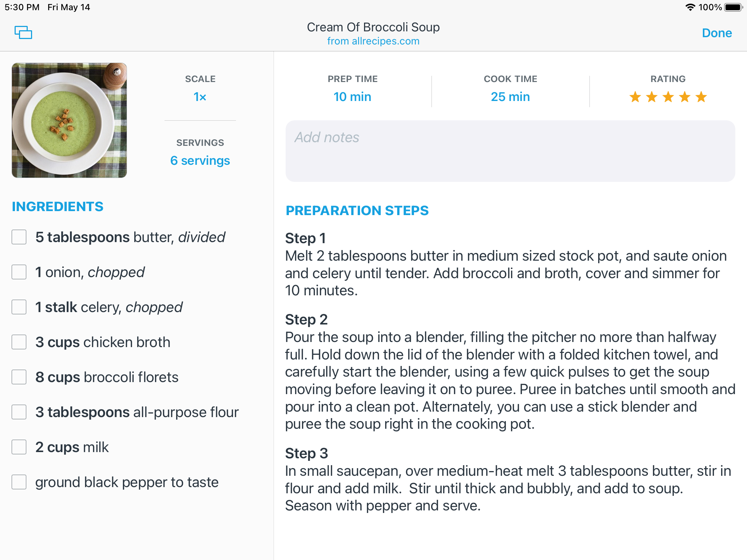Tap the Add notes text field
Screen dimensions: 747x560
510,151
